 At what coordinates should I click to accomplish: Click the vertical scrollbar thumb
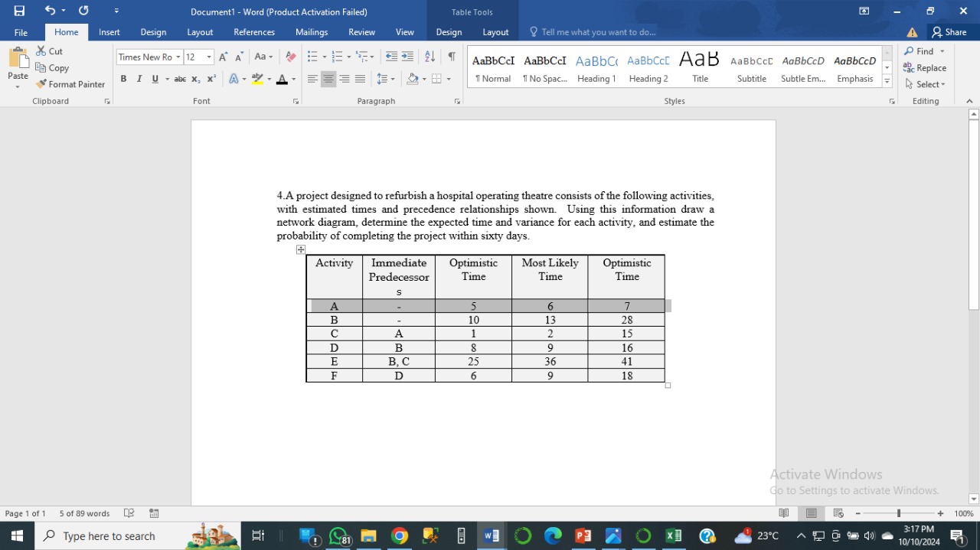974,215
